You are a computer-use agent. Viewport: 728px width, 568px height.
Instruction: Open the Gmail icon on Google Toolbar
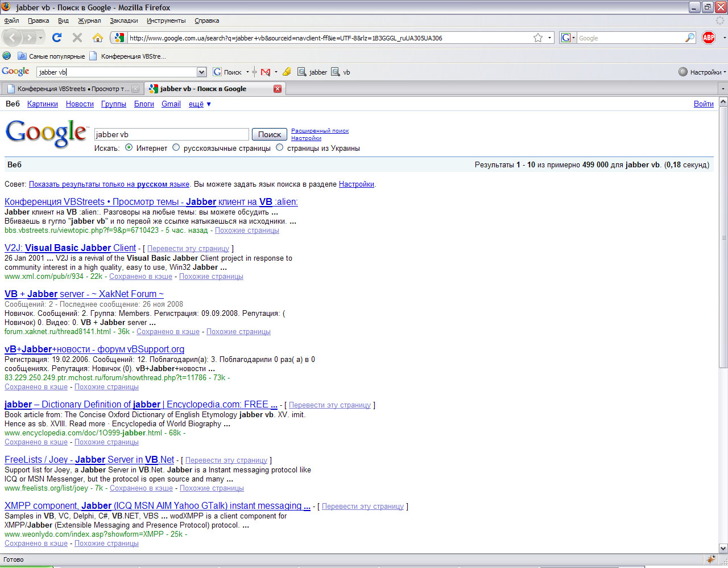(x=266, y=72)
